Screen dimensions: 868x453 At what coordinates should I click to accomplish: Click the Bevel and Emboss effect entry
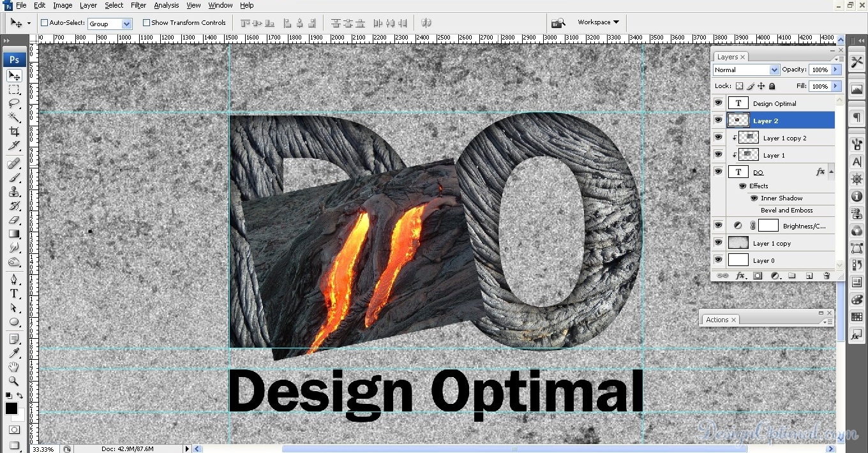pyautogui.click(x=786, y=210)
